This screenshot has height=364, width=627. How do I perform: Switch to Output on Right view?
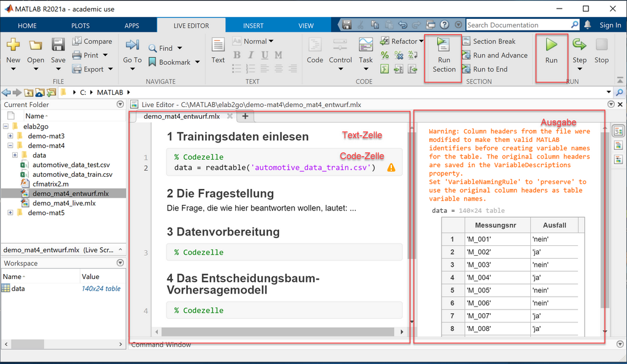(x=618, y=131)
